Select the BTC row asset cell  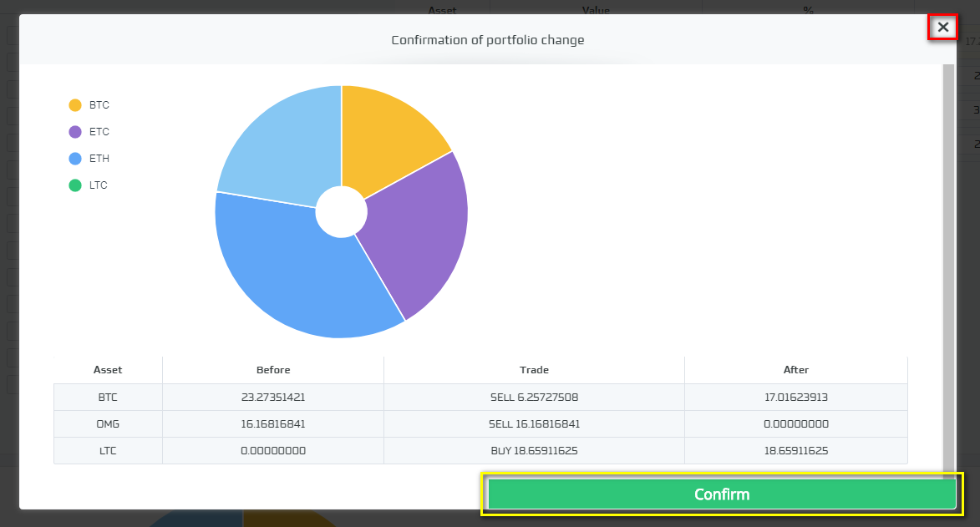click(x=108, y=398)
